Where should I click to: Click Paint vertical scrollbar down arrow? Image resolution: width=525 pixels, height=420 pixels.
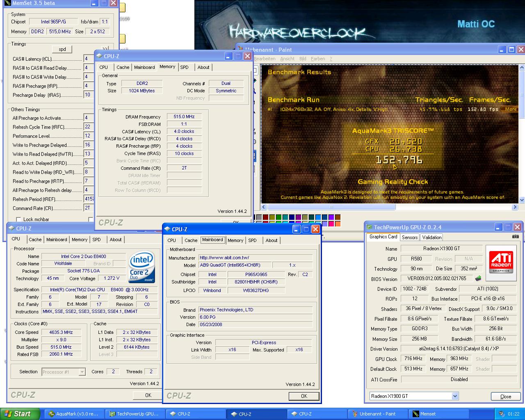click(x=522, y=200)
